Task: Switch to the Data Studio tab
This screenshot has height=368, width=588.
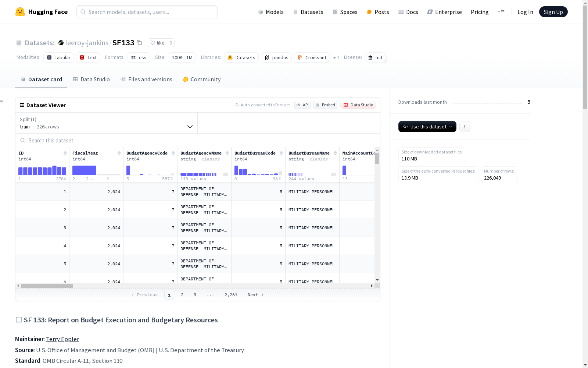Action: tap(91, 79)
